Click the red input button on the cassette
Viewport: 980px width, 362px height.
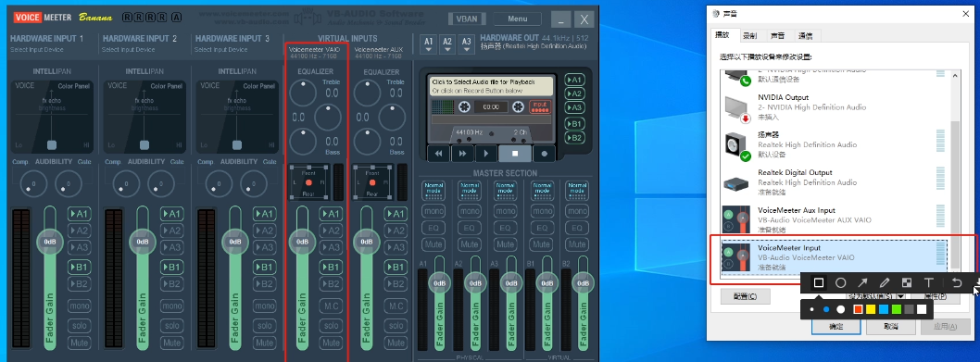pyautogui.click(x=540, y=106)
